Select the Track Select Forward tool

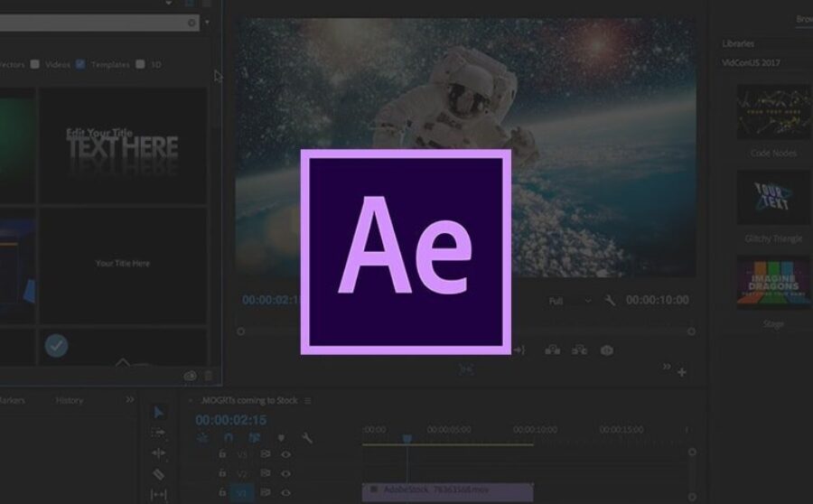(x=158, y=432)
